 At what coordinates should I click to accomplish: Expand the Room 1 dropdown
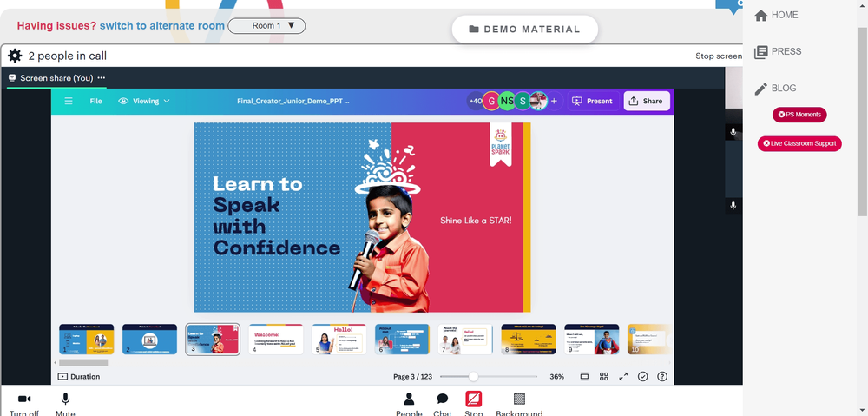pos(266,25)
